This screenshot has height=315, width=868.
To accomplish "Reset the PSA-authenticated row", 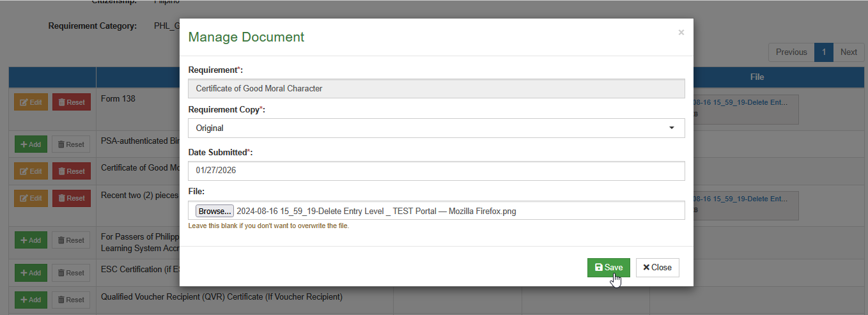I will coord(71,144).
